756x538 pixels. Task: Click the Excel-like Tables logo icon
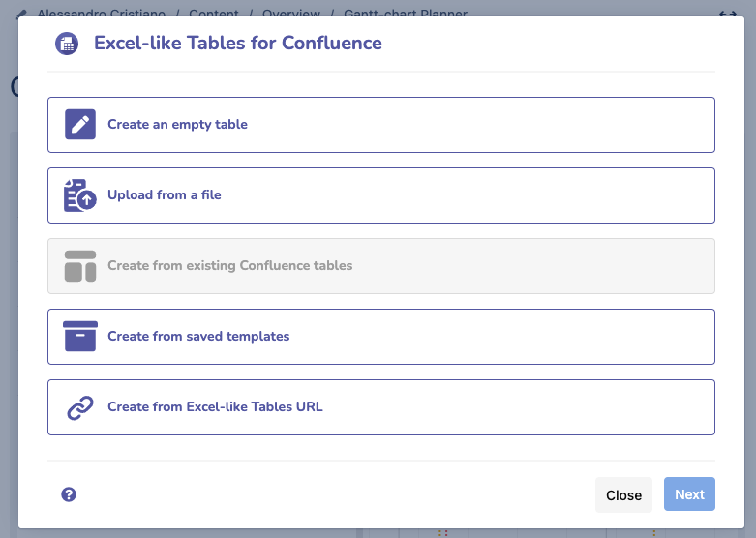(x=67, y=44)
